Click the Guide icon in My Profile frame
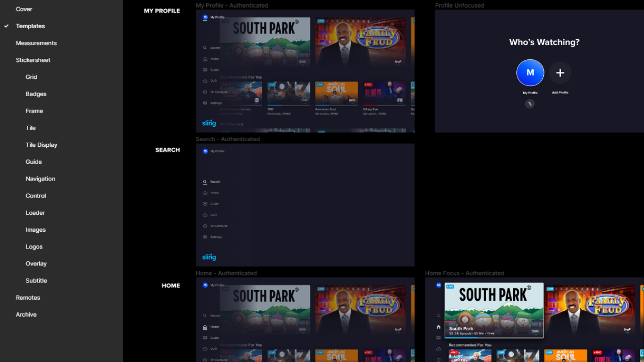644x362 pixels. [x=205, y=70]
